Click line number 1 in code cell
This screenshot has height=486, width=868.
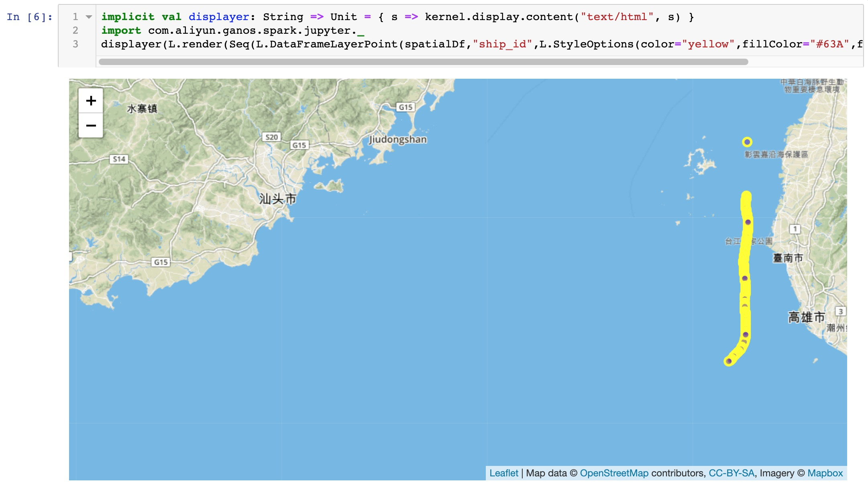(x=75, y=17)
